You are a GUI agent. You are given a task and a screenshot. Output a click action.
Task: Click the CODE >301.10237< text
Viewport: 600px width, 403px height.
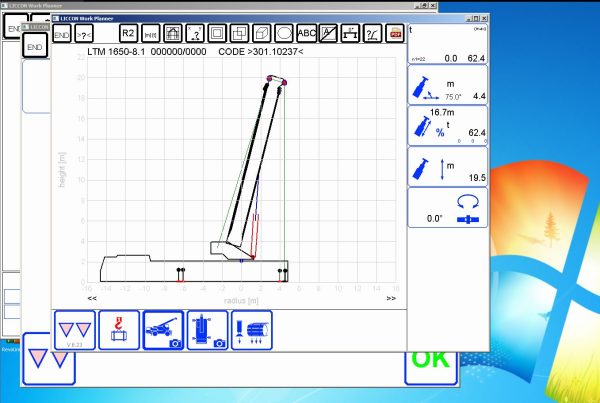(x=261, y=52)
